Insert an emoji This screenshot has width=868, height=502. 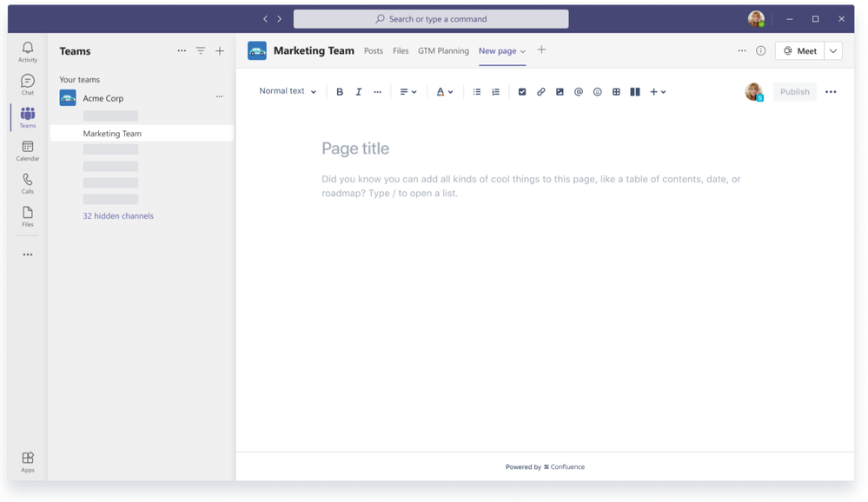[x=597, y=92]
